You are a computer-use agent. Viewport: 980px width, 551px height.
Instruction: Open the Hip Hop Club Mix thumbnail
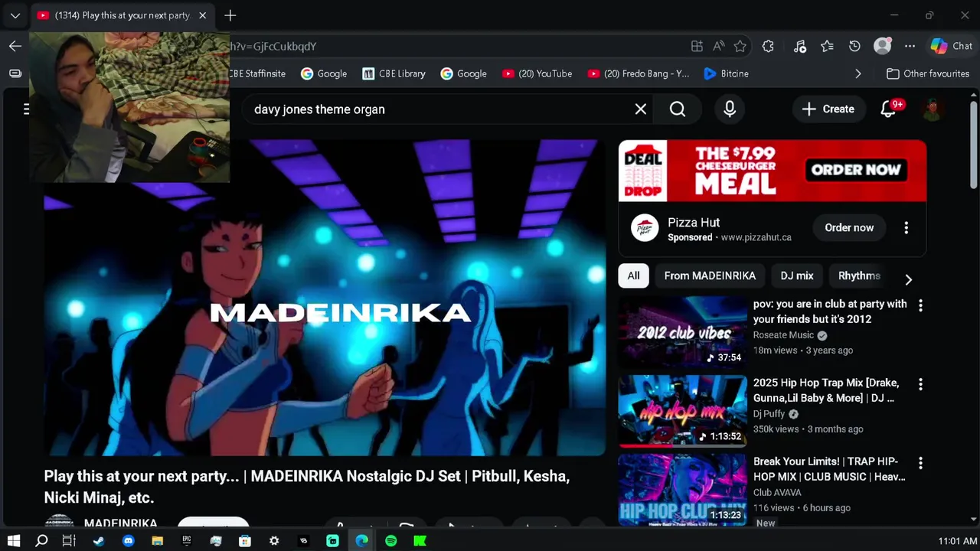[682, 490]
